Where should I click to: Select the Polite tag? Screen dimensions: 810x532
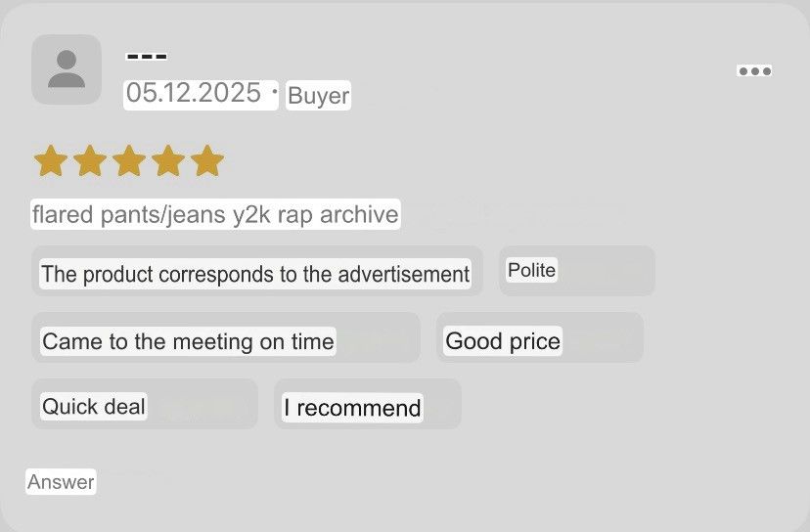click(x=577, y=271)
